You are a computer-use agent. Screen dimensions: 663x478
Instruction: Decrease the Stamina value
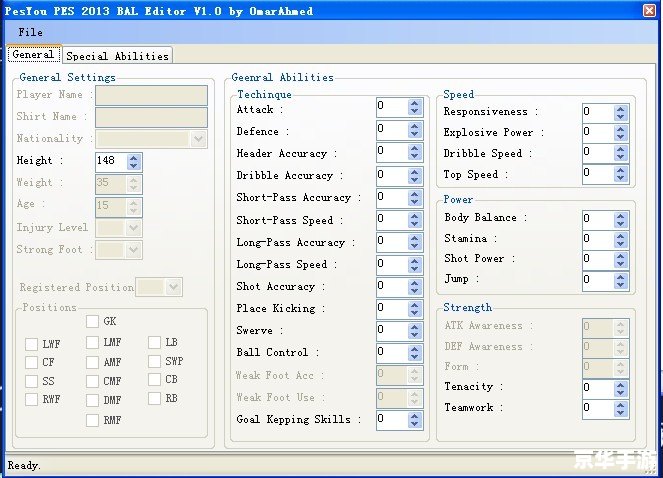[x=620, y=244]
